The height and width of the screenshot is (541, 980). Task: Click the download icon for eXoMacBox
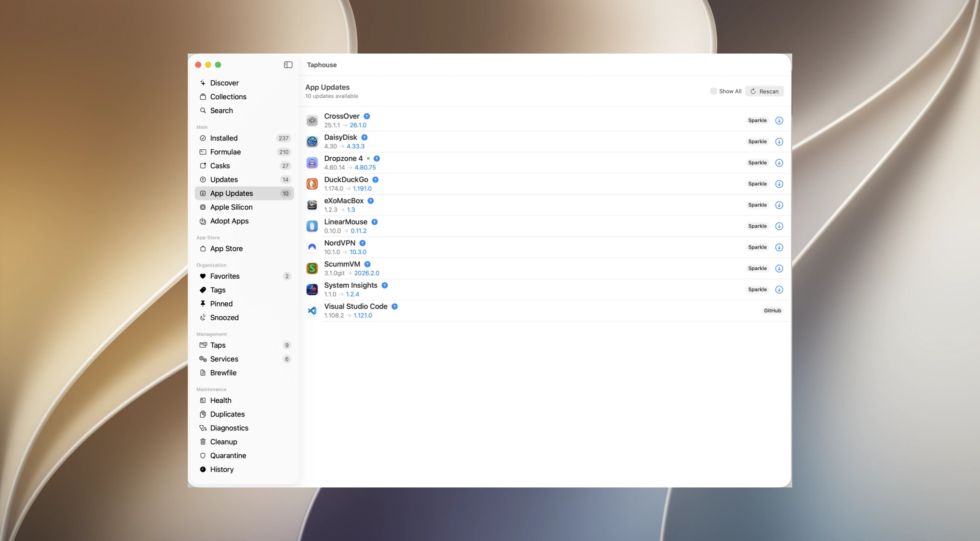pyautogui.click(x=779, y=205)
